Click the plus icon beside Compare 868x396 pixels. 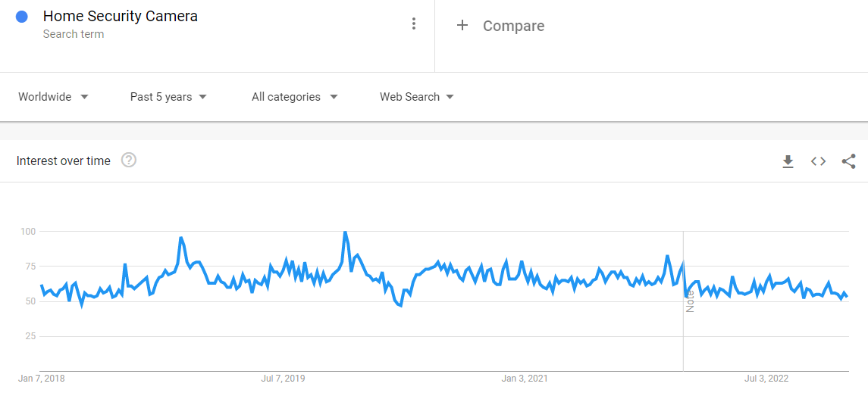pos(462,26)
